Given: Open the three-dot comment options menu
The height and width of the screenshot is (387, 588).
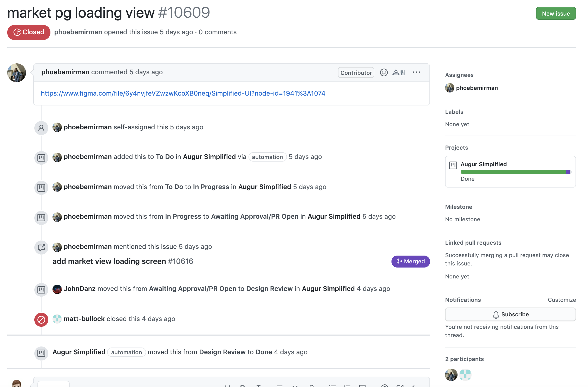Looking at the screenshot, I should [x=416, y=72].
